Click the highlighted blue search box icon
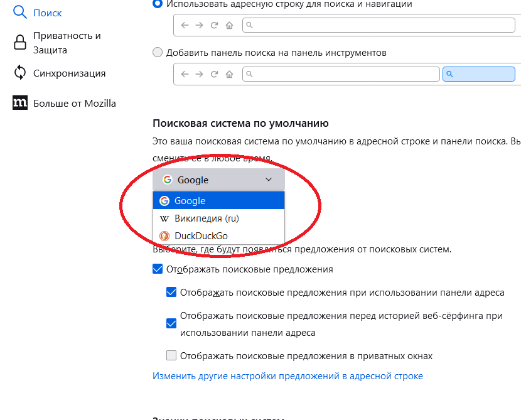 (x=449, y=74)
